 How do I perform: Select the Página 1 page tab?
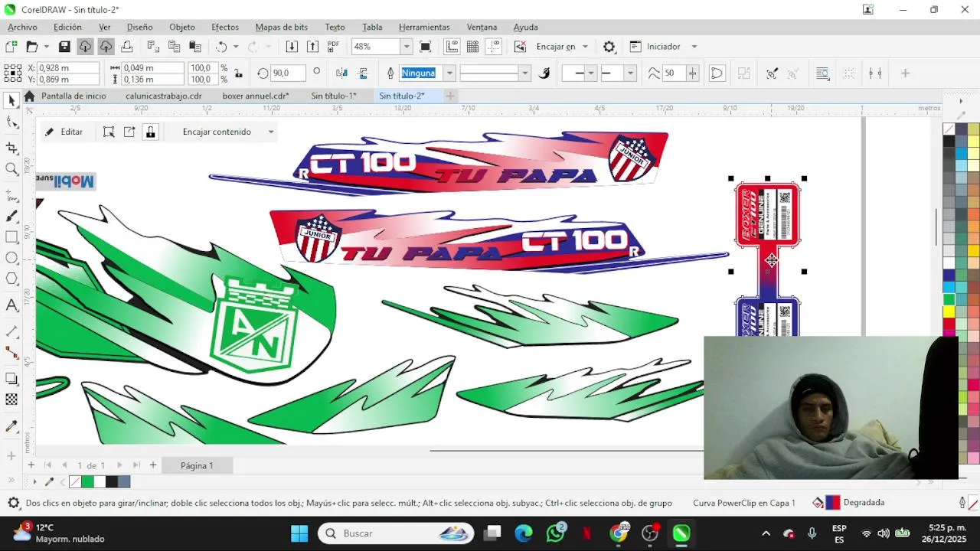click(x=197, y=465)
